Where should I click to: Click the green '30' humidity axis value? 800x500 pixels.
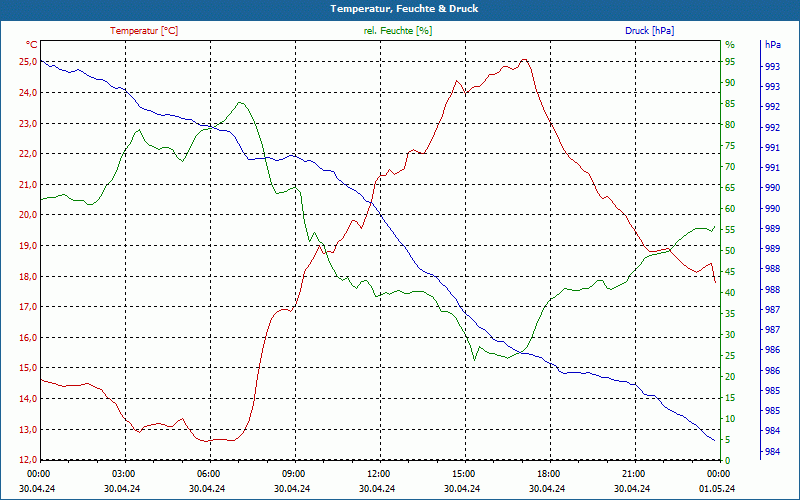tap(730, 335)
